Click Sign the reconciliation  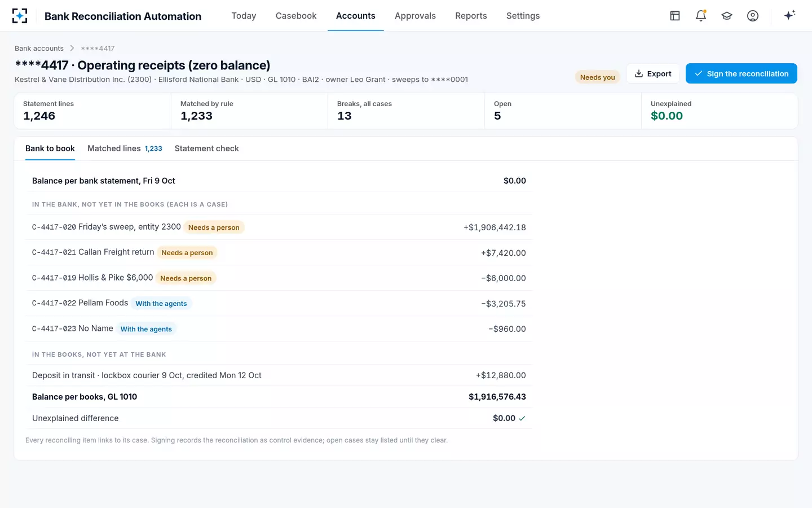(x=742, y=73)
